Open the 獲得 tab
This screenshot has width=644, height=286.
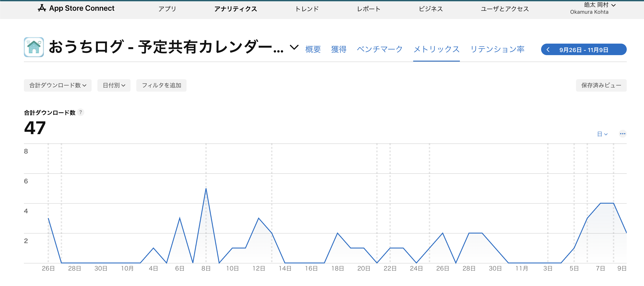(339, 49)
